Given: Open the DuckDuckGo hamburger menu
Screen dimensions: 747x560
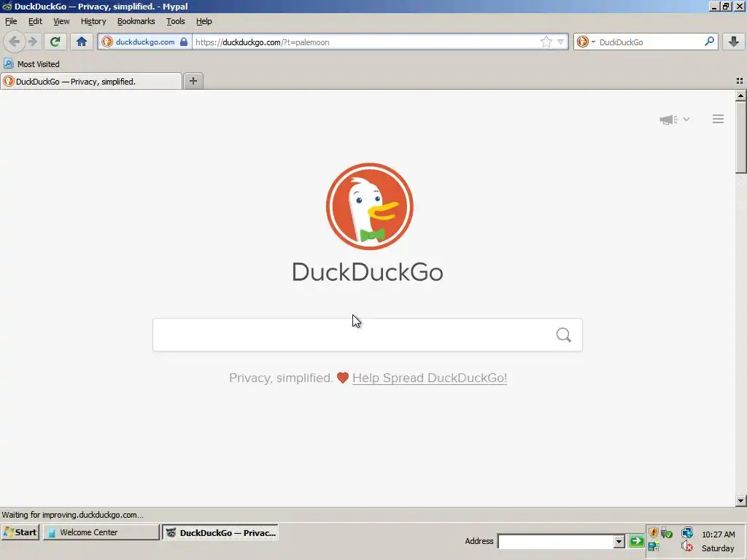Looking at the screenshot, I should pos(718,119).
